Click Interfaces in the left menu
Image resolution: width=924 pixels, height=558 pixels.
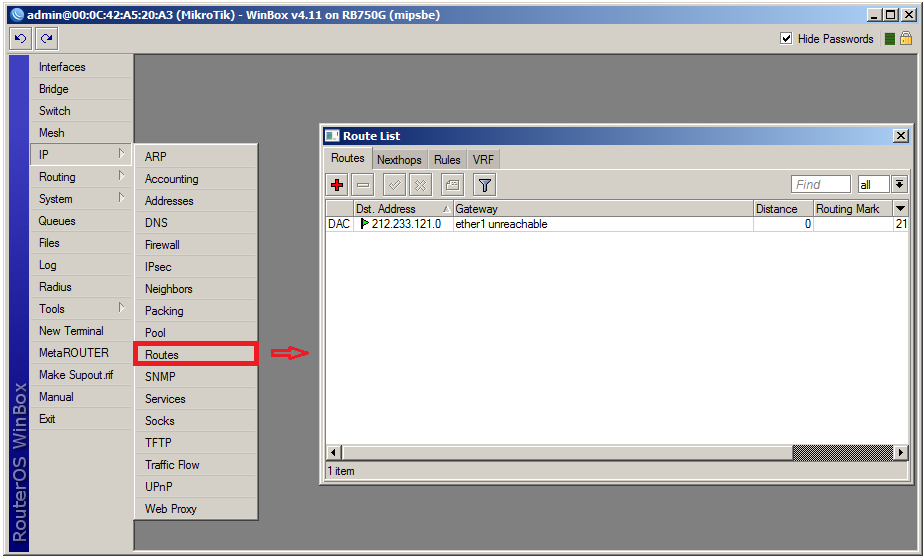click(x=62, y=67)
